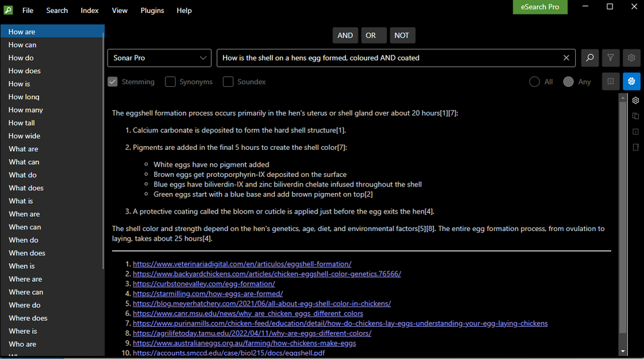
Task: Click the search magnifier button
Action: (x=590, y=58)
